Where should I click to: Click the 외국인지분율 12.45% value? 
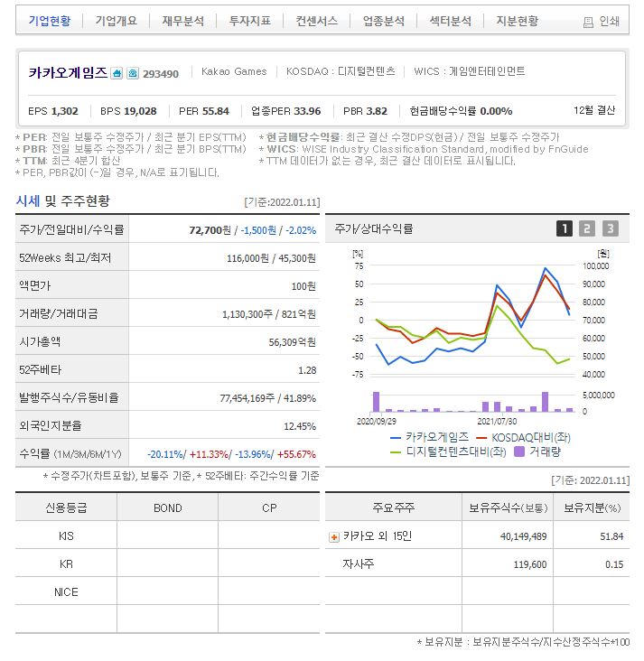(300, 426)
